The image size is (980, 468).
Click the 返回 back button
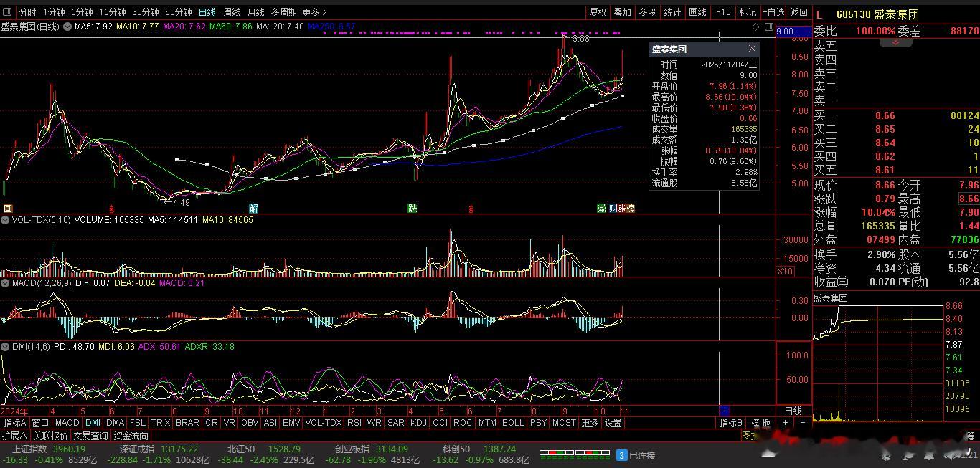click(798, 12)
